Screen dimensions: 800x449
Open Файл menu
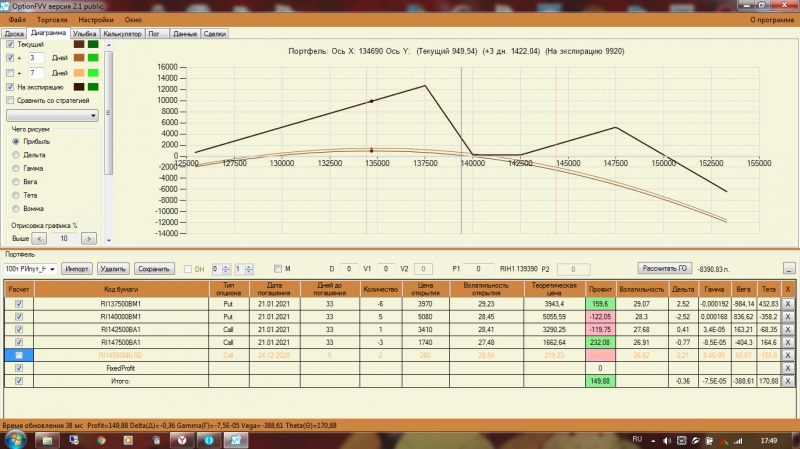click(x=17, y=20)
